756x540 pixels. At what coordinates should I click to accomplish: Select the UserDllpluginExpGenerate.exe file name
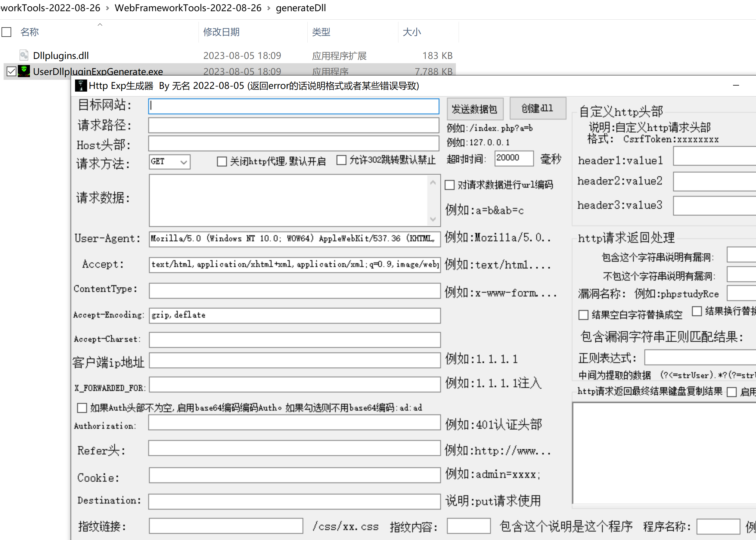pos(98,71)
